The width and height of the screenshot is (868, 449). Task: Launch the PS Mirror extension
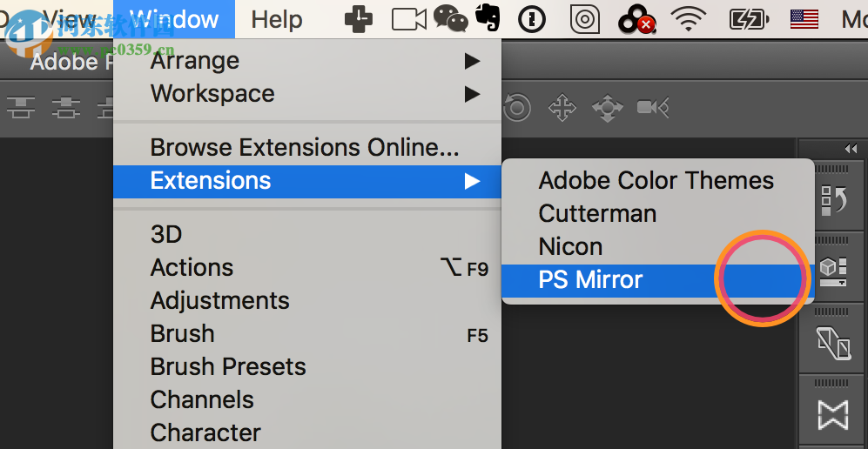[x=657, y=280]
